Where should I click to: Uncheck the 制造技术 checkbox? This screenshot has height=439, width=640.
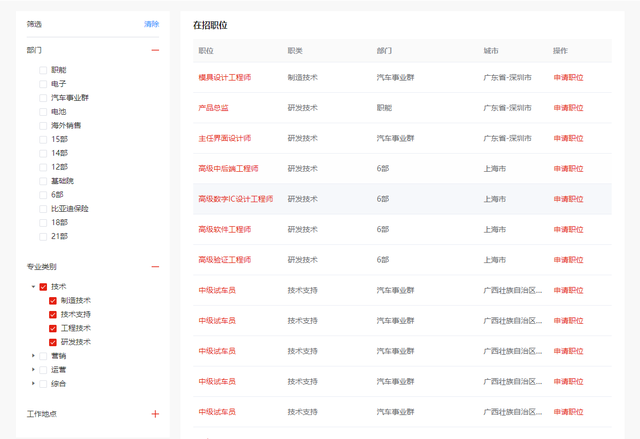[54, 301]
